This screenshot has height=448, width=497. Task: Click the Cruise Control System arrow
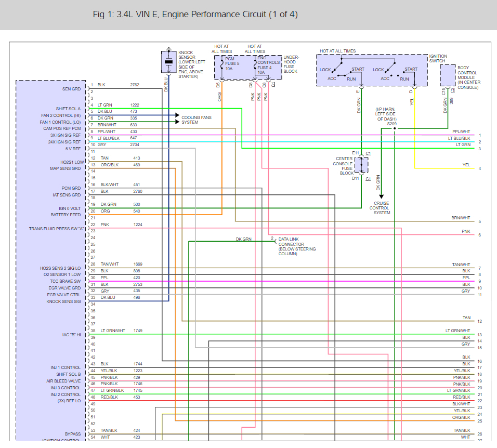pyautogui.click(x=381, y=196)
